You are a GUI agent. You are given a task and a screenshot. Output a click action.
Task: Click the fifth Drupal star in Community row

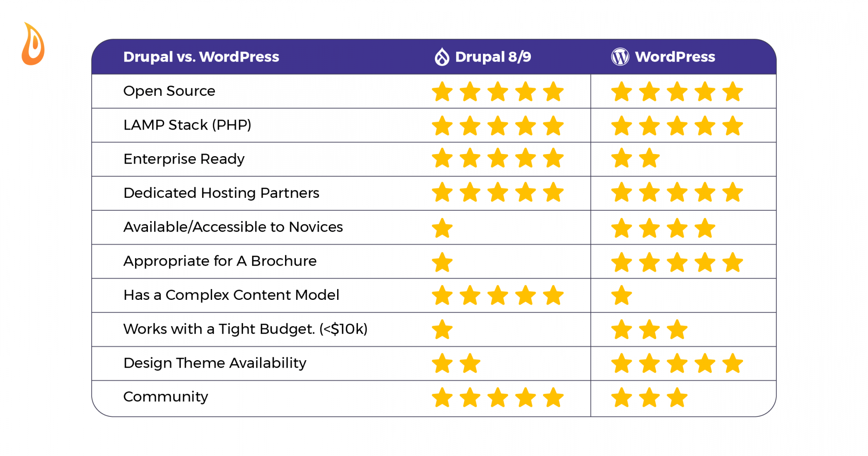pos(553,397)
